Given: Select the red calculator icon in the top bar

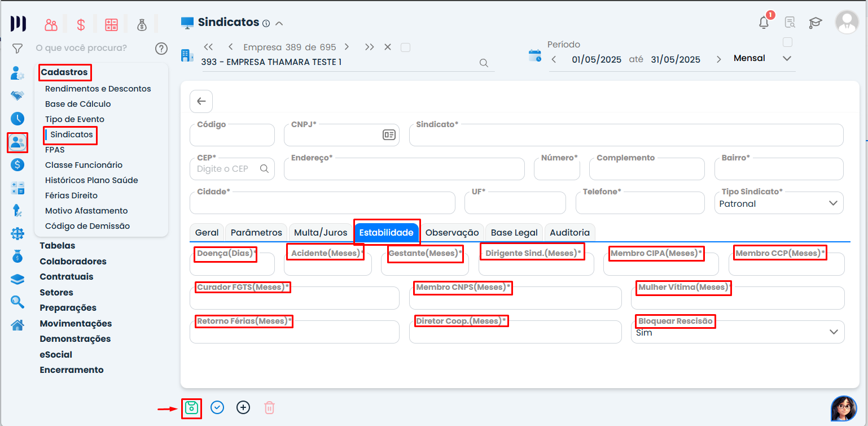Looking at the screenshot, I should [x=111, y=24].
